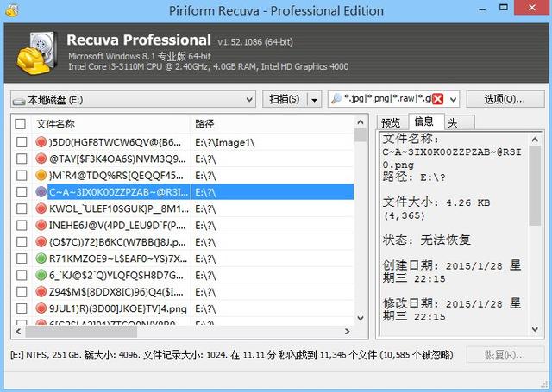Click red status dot for INEHE6J@V(4PD file
The height and width of the screenshot is (392, 552).
tap(41, 225)
